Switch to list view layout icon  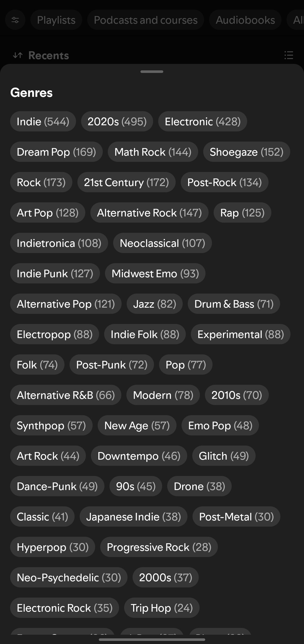(289, 55)
